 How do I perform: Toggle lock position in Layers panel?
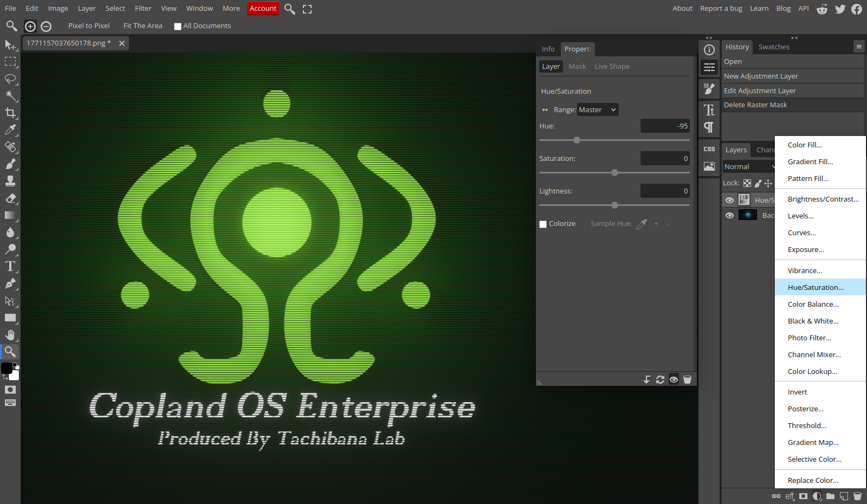768,183
